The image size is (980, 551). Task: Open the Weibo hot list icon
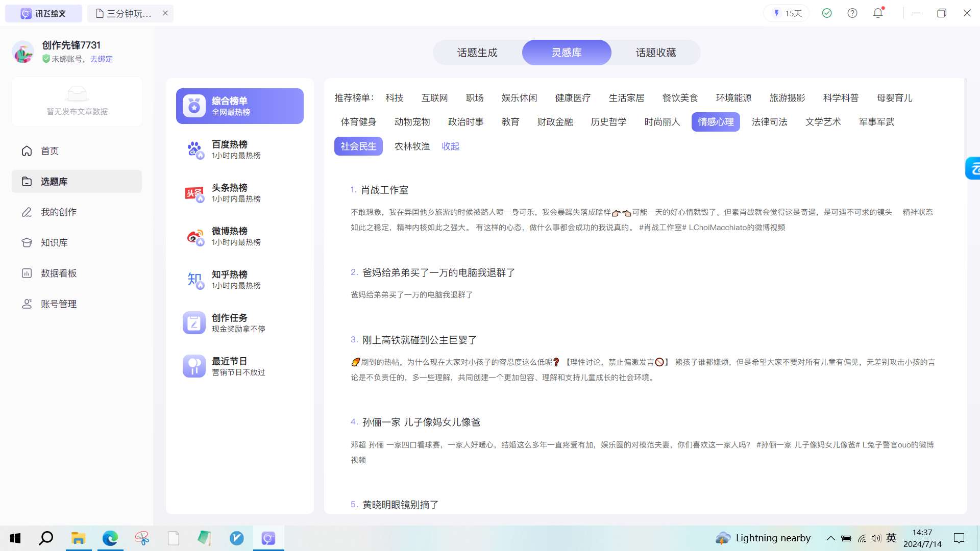pyautogui.click(x=194, y=236)
